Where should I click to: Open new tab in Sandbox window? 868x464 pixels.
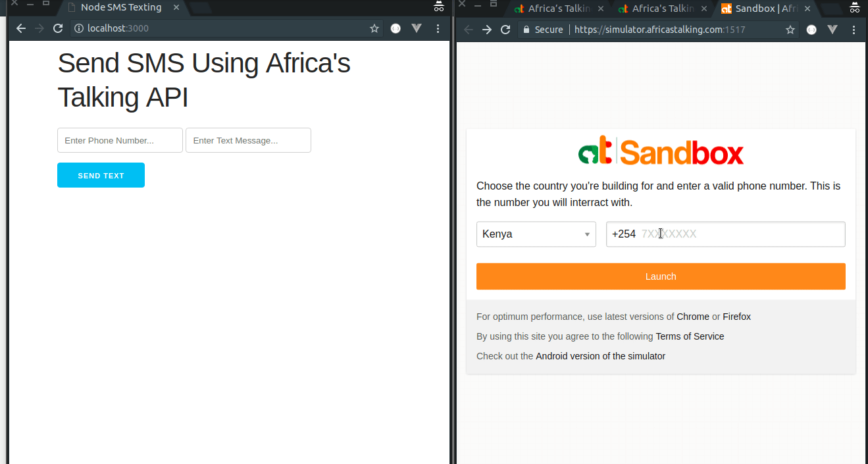(x=832, y=9)
